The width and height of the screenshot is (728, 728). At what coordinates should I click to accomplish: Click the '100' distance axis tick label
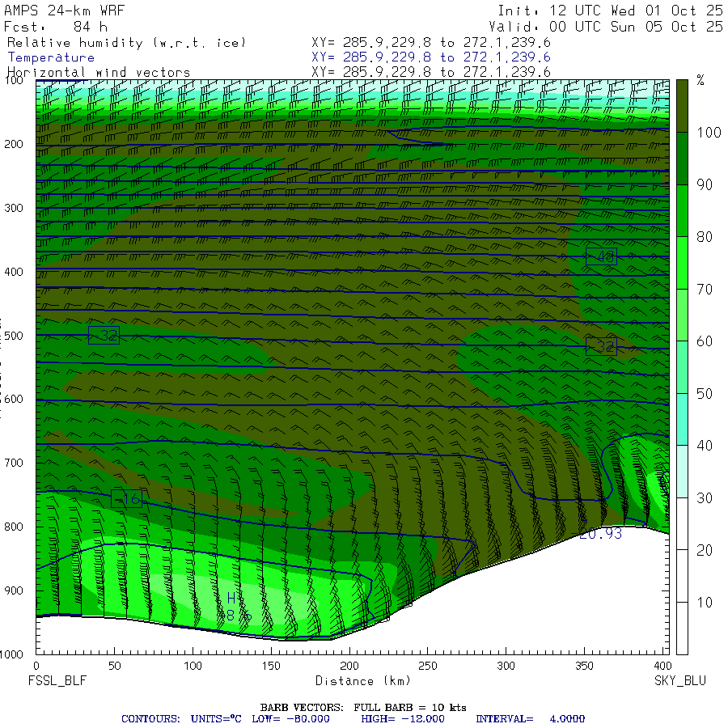[x=193, y=666]
